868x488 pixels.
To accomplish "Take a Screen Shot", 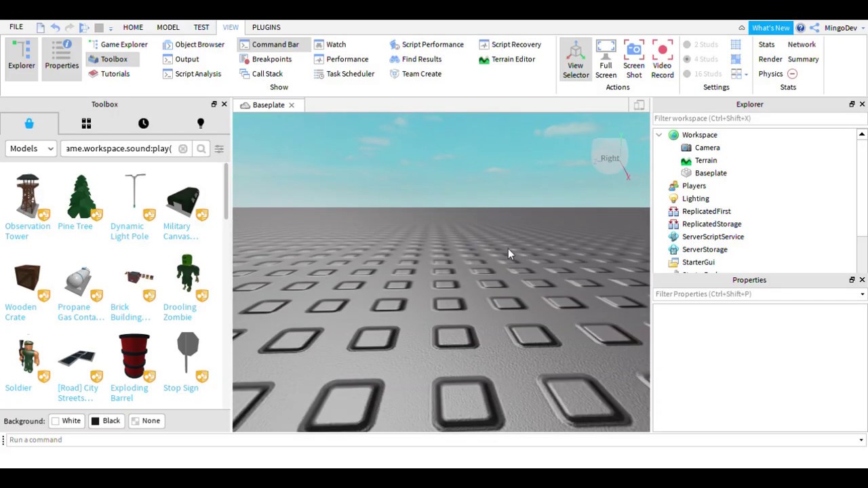I will tap(634, 59).
